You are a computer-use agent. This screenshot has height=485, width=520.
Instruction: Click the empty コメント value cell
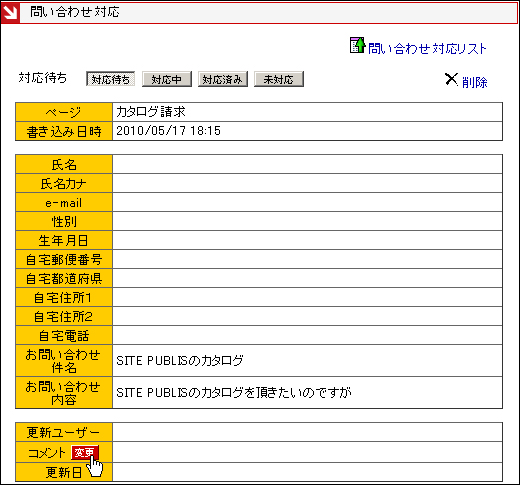(307, 452)
